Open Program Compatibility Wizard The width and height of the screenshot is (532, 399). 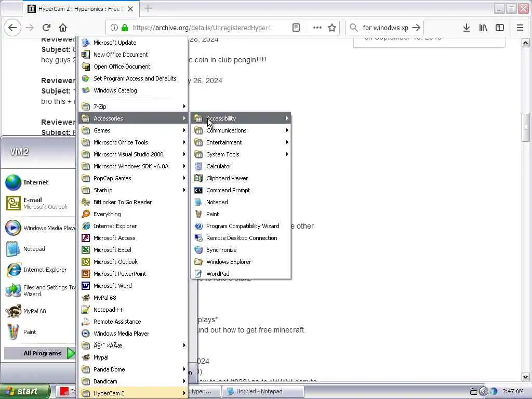coord(241,226)
